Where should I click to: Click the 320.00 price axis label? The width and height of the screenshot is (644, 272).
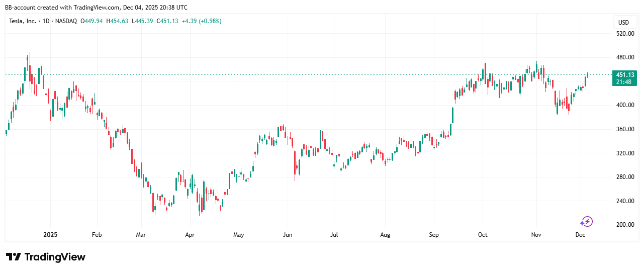[x=625, y=153]
